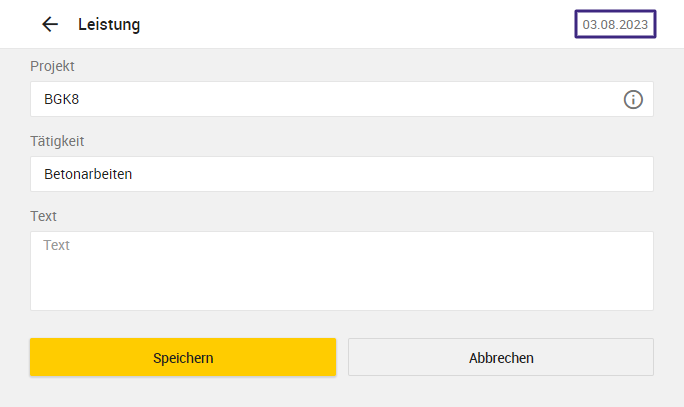Change the service date 03.08.2023
Screen dimensions: 684x407
coord(615,24)
